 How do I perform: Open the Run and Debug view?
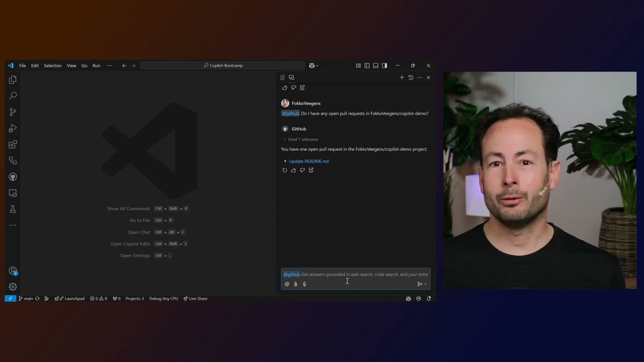pyautogui.click(x=13, y=128)
